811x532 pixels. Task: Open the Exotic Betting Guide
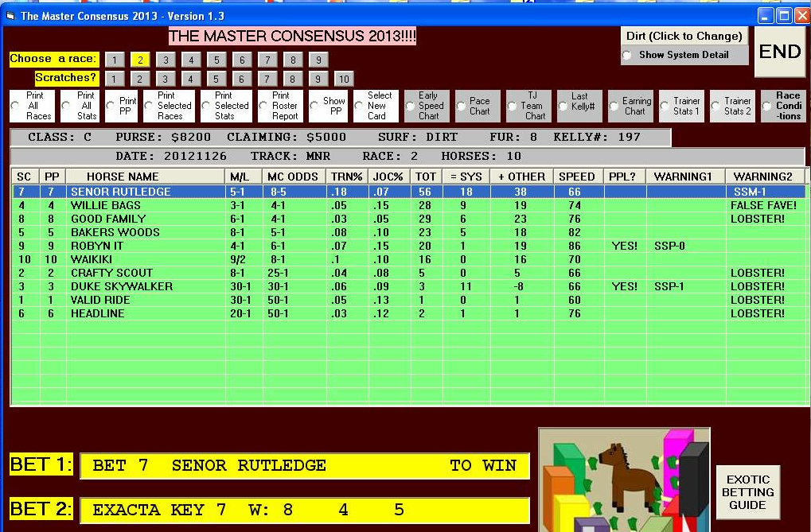[747, 492]
